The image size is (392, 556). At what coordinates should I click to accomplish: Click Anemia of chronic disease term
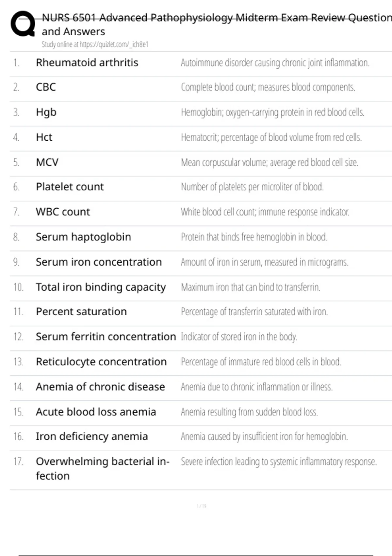[x=100, y=387]
